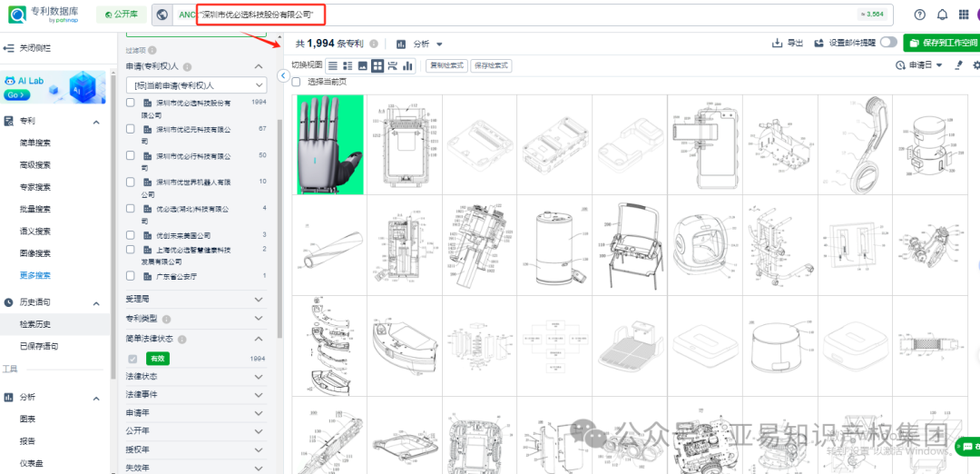Check 深圳市优纪元科技有限公司 checkbox

coord(131,129)
